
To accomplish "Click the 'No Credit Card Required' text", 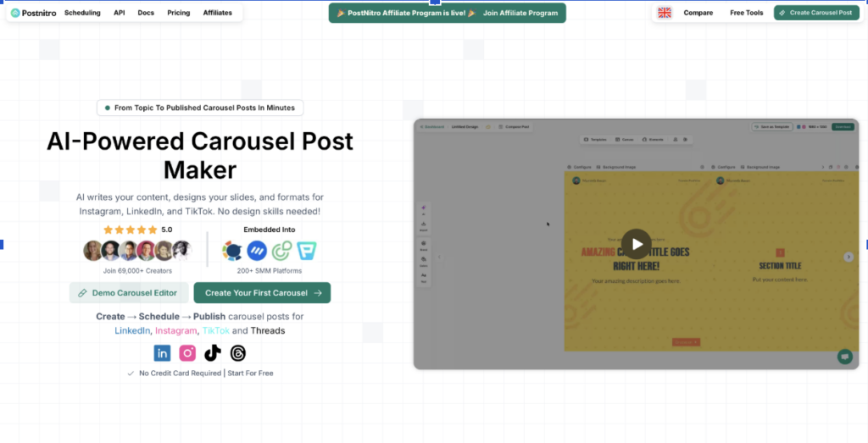I will click(x=180, y=374).
